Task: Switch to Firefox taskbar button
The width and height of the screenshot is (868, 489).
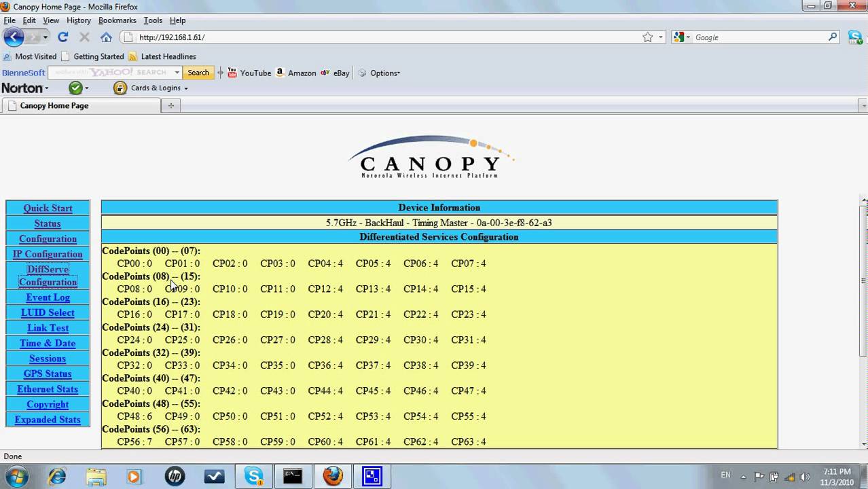Action: [333, 476]
